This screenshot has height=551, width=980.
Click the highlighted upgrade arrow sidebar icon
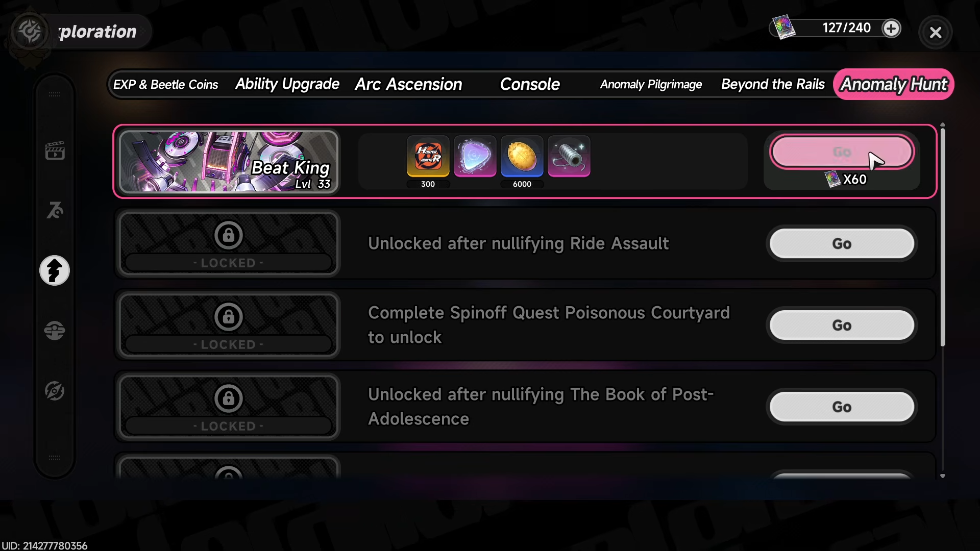55,270
